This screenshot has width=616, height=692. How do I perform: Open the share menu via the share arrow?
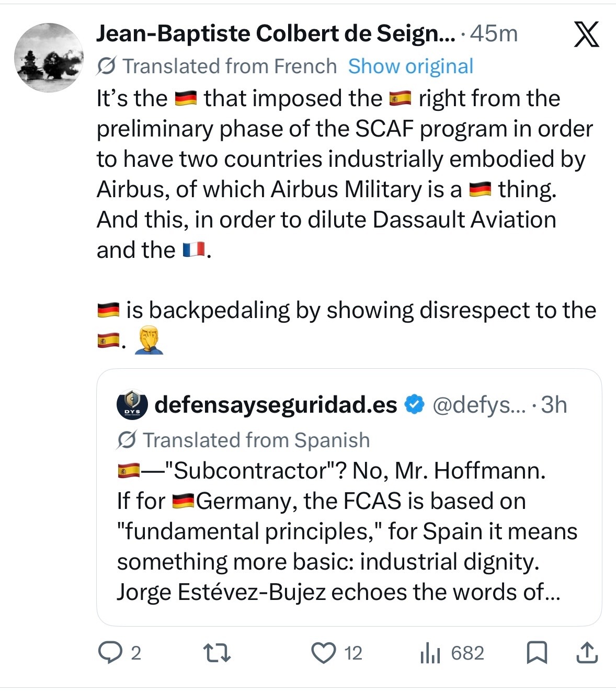pos(587,652)
